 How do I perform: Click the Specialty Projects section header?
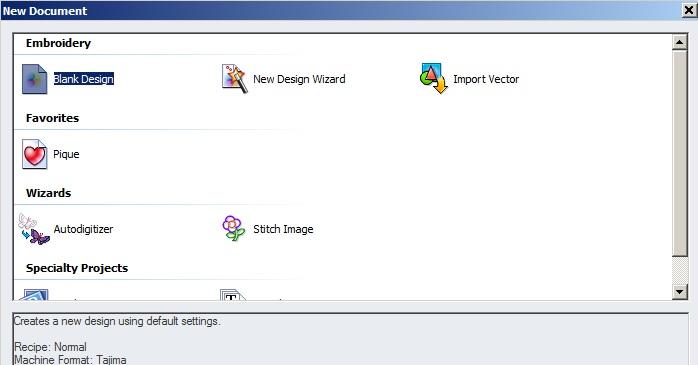click(77, 268)
